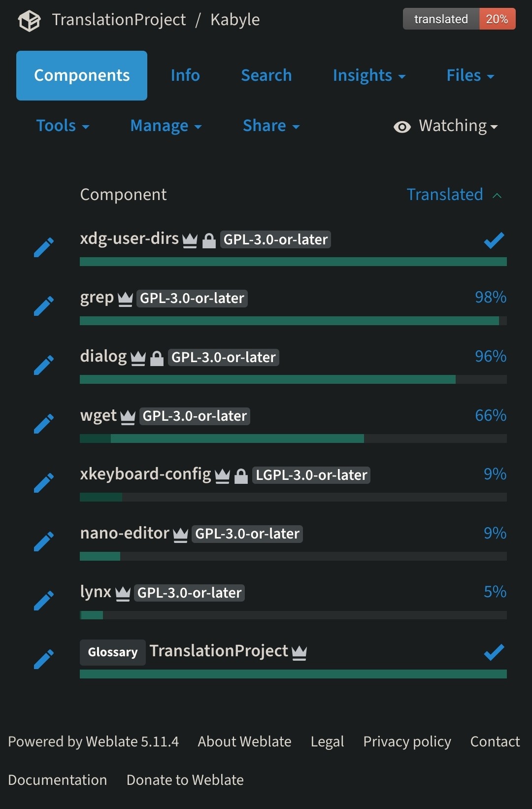
Task: Open the Insights dropdown
Action: [369, 75]
